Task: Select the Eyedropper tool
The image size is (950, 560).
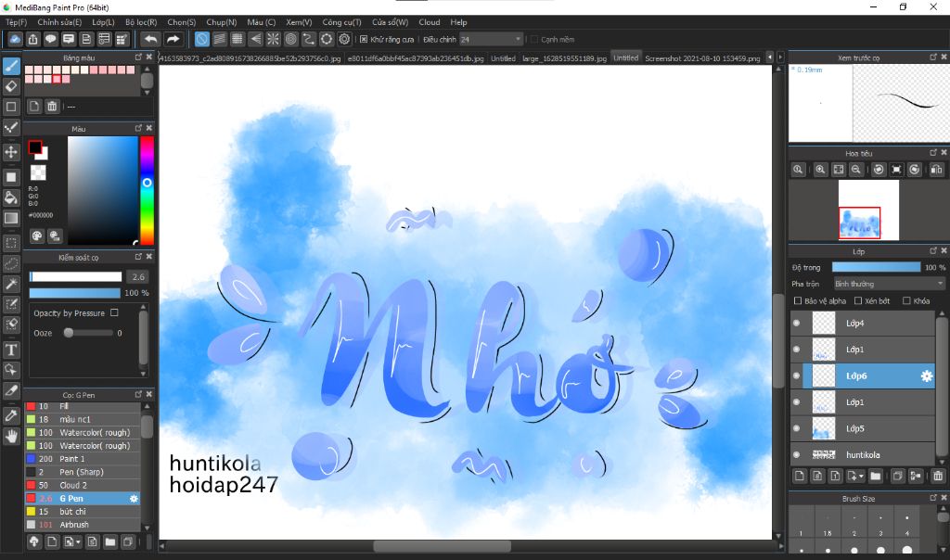Action: tap(11, 416)
